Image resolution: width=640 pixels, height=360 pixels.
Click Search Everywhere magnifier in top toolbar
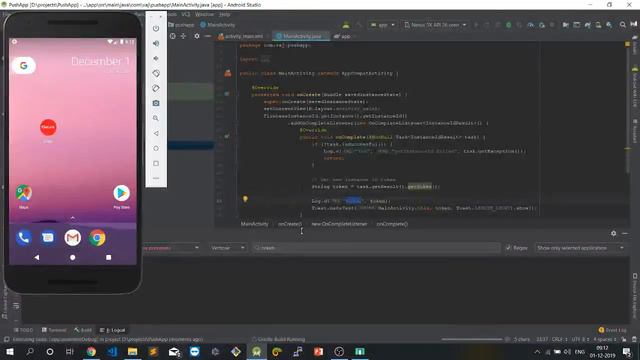click(623, 25)
